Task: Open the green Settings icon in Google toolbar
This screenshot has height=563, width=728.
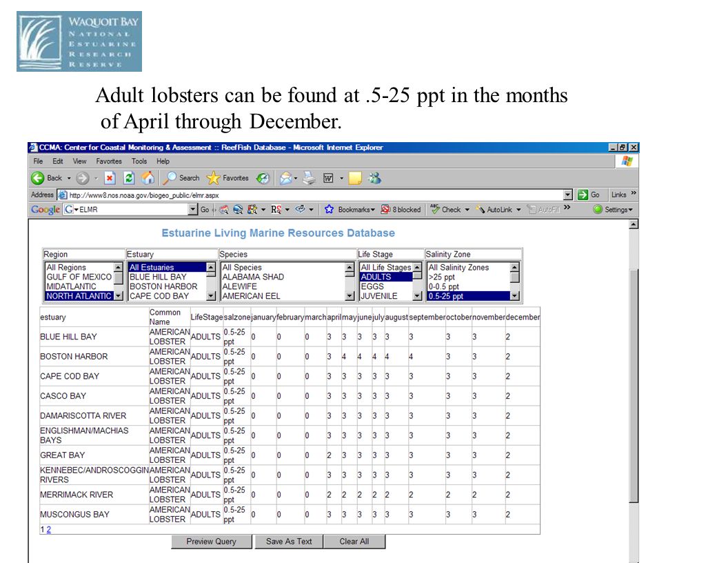Action: [598, 210]
